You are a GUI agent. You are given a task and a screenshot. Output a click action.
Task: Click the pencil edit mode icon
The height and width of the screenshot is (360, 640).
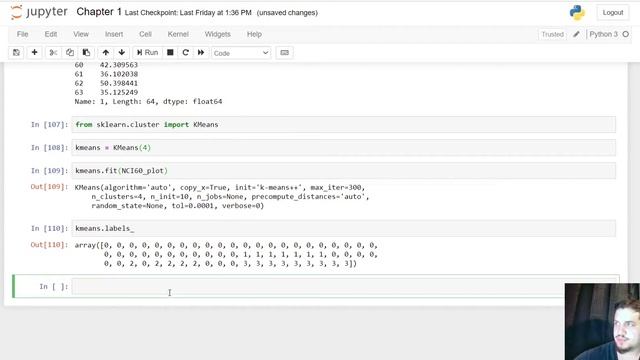coord(576,34)
